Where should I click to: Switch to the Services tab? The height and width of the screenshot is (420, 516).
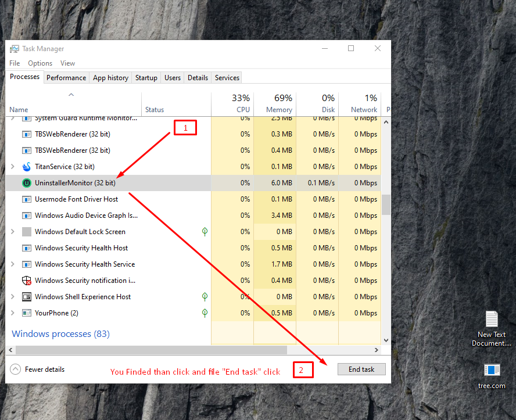tap(227, 78)
